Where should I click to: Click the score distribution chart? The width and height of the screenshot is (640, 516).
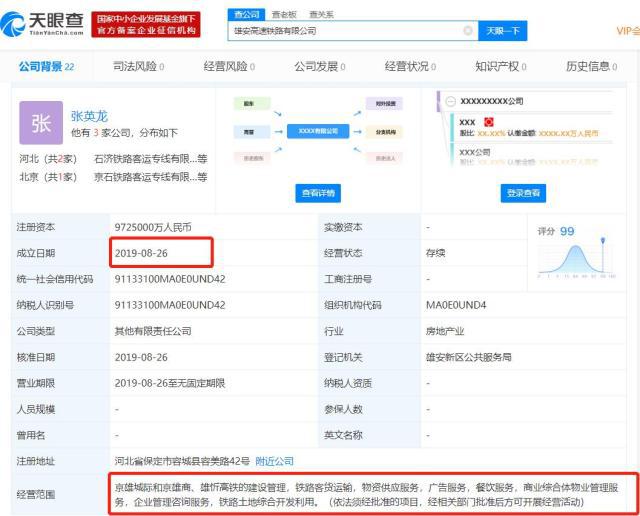click(576, 258)
